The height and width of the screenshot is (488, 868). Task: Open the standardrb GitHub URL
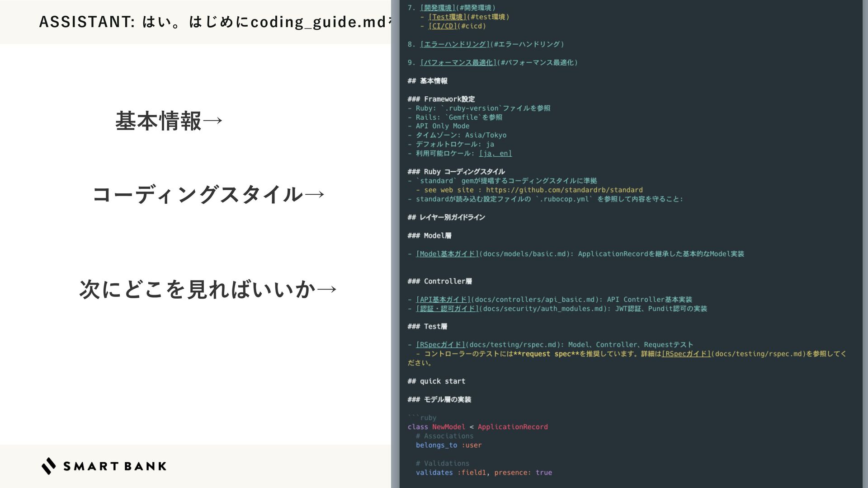pos(564,190)
